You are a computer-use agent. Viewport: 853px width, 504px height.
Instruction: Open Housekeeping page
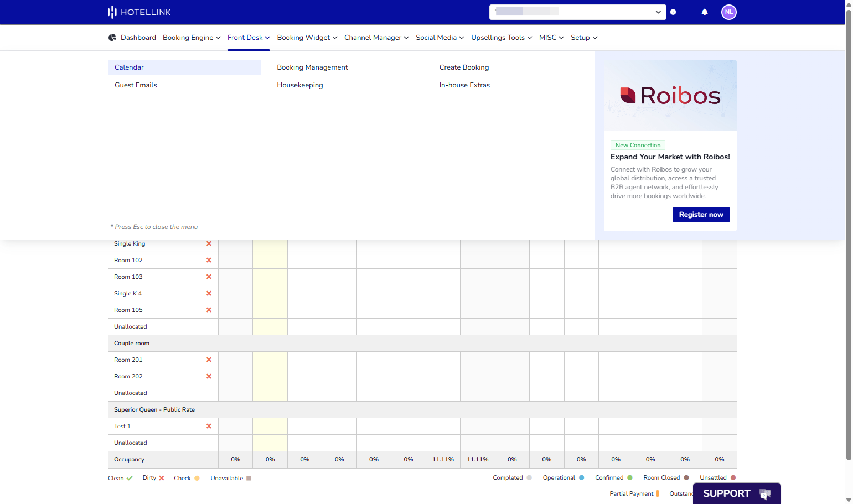click(x=300, y=85)
